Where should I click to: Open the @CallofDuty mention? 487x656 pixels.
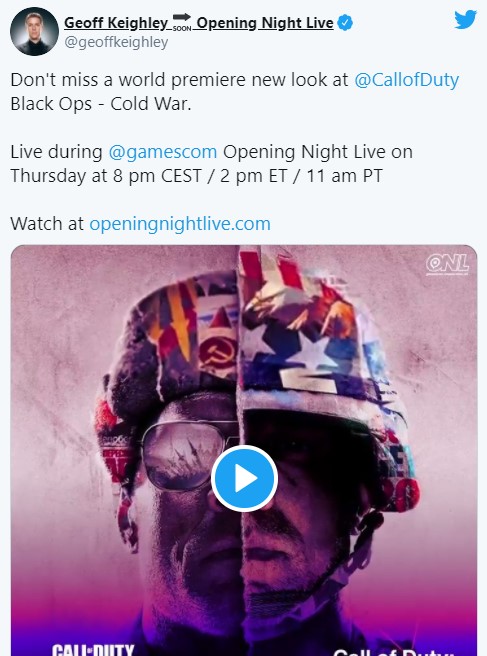click(x=406, y=79)
